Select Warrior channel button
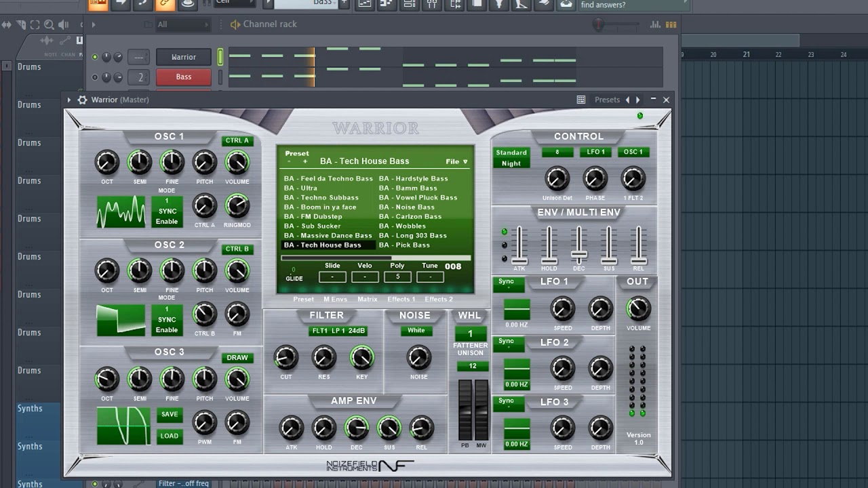 184,58
